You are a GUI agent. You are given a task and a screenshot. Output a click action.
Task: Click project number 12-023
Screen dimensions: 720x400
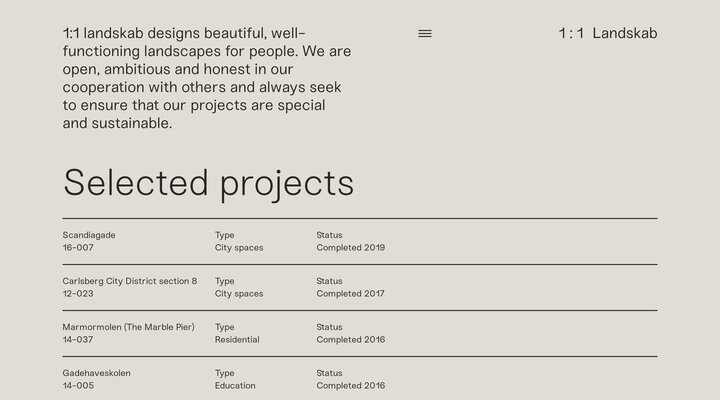pyautogui.click(x=78, y=294)
